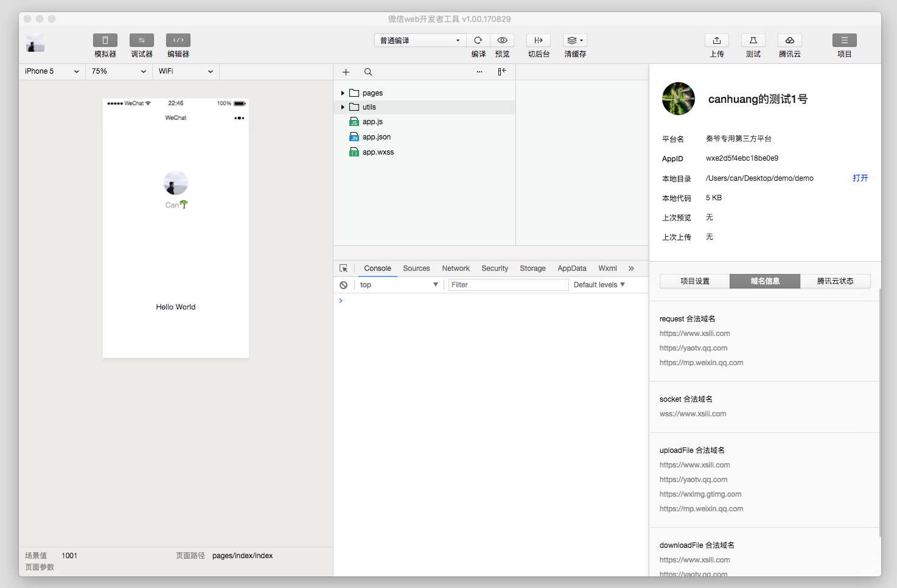The image size is (897, 588).
Task: Toggle the simulator panel button
Action: coord(105,40)
